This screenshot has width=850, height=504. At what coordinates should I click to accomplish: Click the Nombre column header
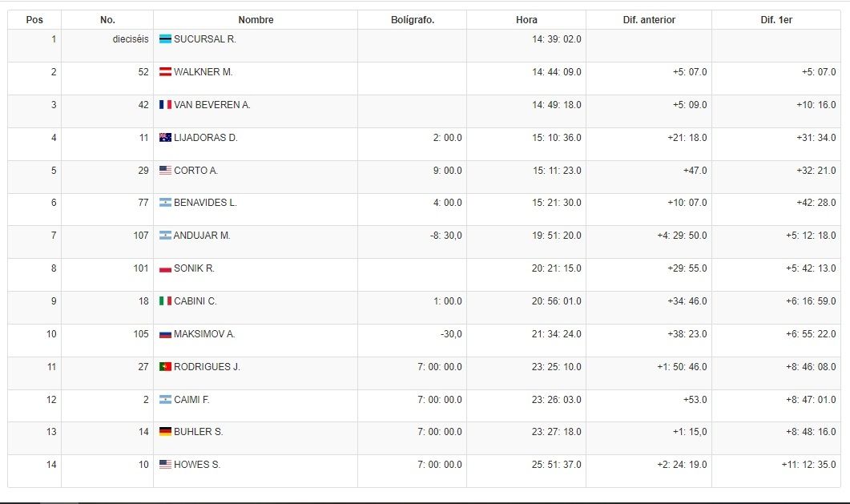pos(256,20)
